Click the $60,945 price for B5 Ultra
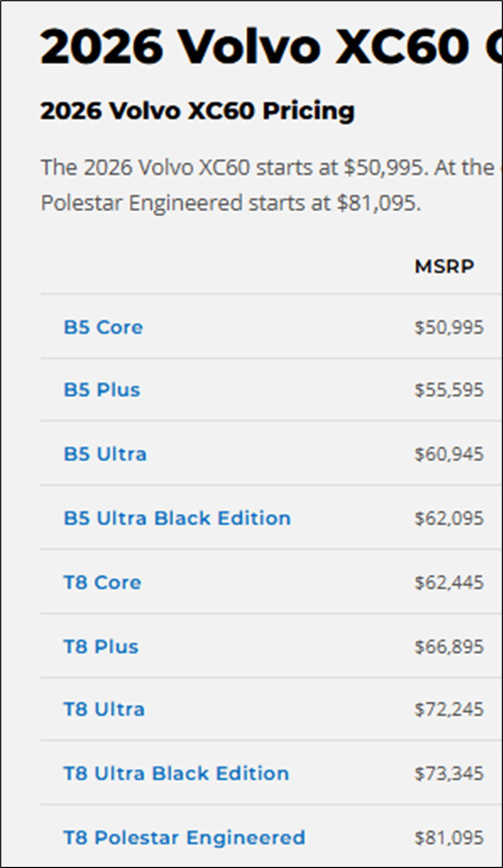503x868 pixels. (x=449, y=454)
